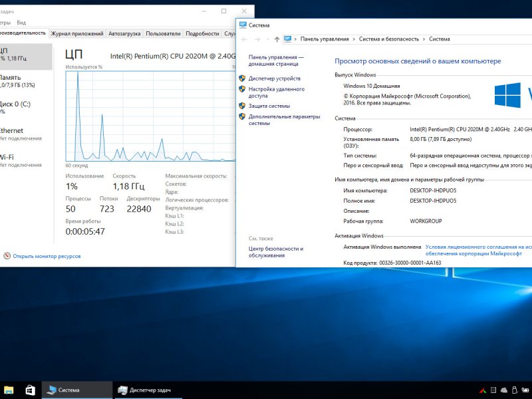This screenshot has height=399, width=532.
Task: Click the computer icon in address bar
Action: point(287,39)
